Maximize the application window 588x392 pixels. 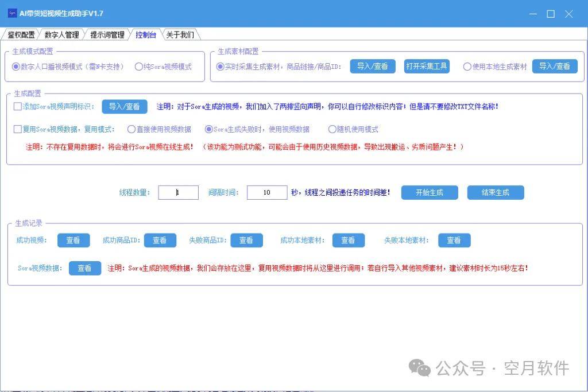pos(550,14)
